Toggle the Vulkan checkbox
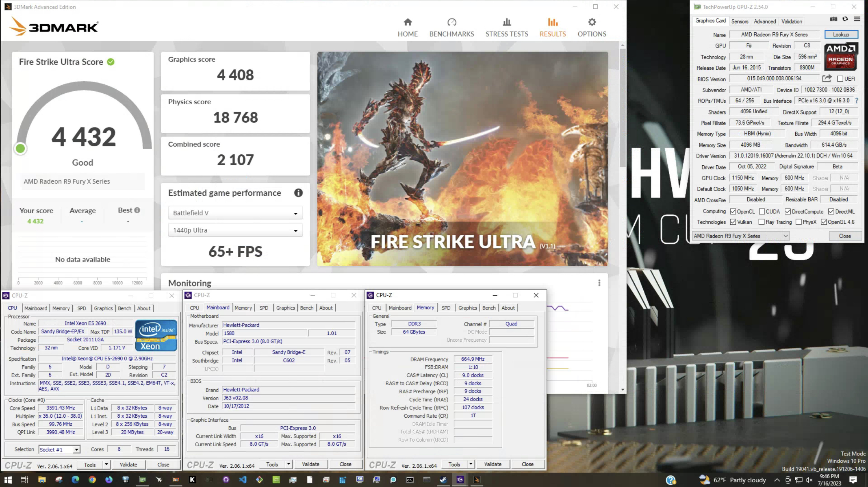Viewport: 868px width, 487px height. pos(733,222)
